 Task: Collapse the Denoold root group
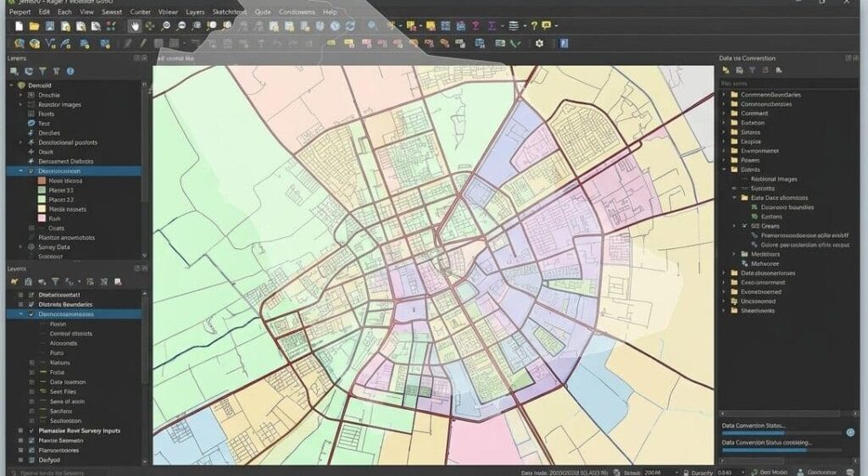pyautogui.click(x=12, y=86)
